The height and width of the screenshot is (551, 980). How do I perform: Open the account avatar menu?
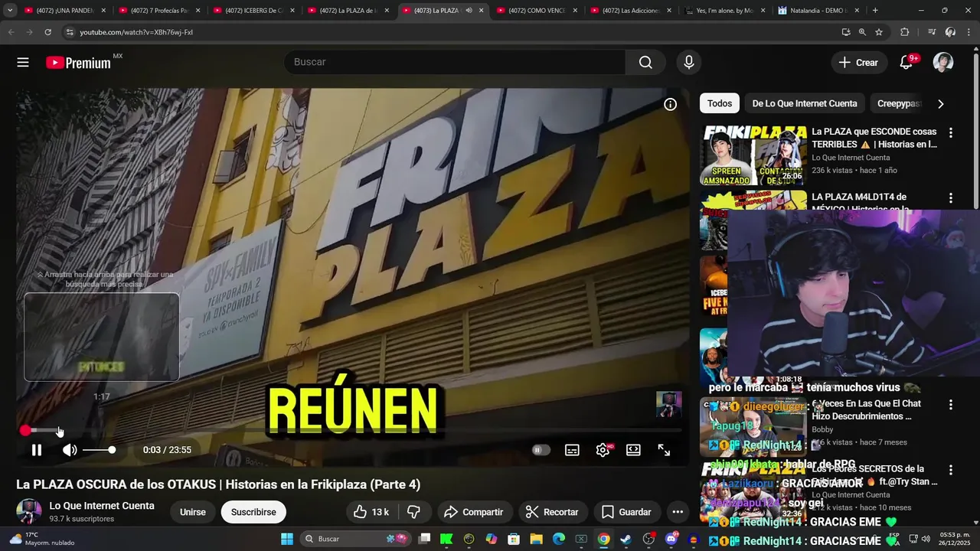(943, 63)
